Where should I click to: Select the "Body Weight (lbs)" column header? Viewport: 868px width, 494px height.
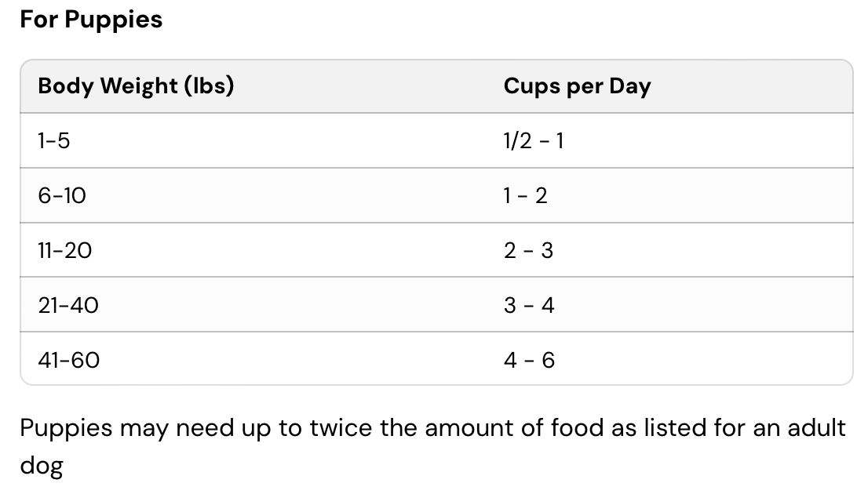coord(136,85)
